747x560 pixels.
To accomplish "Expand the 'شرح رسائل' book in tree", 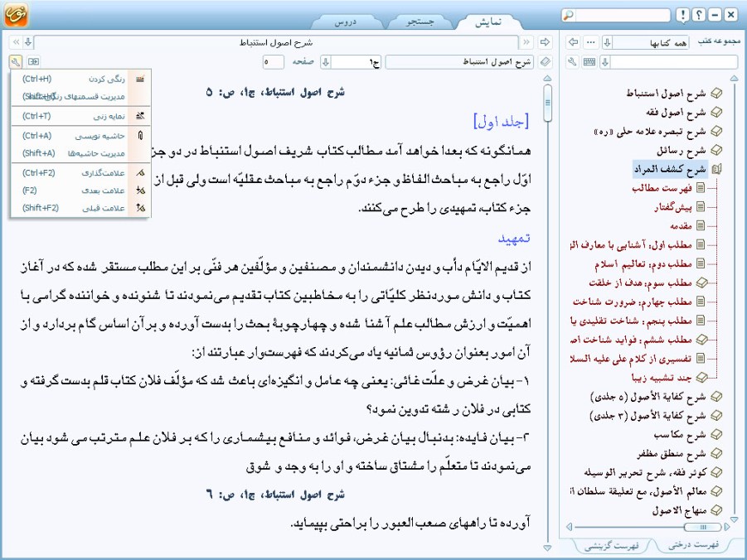I will 716,150.
